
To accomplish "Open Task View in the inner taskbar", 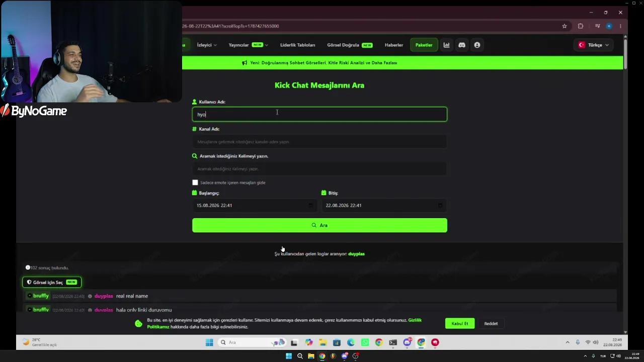I will [x=294, y=342].
